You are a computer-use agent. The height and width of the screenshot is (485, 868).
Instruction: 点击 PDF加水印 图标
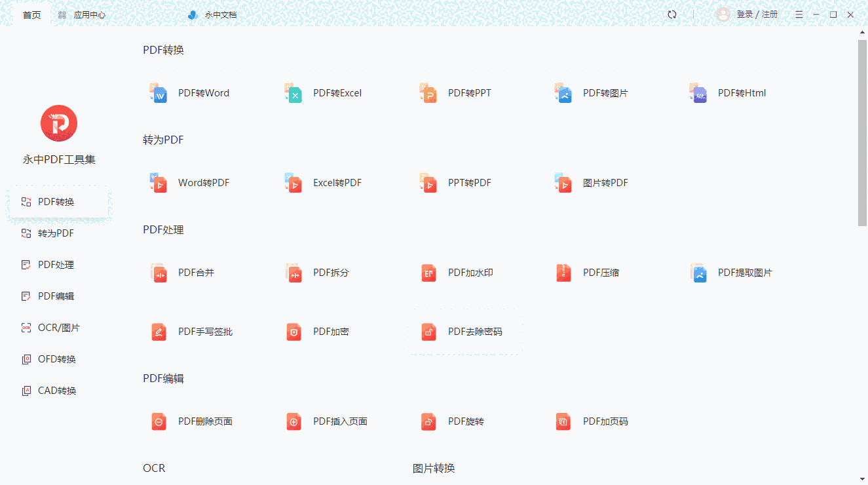457,273
